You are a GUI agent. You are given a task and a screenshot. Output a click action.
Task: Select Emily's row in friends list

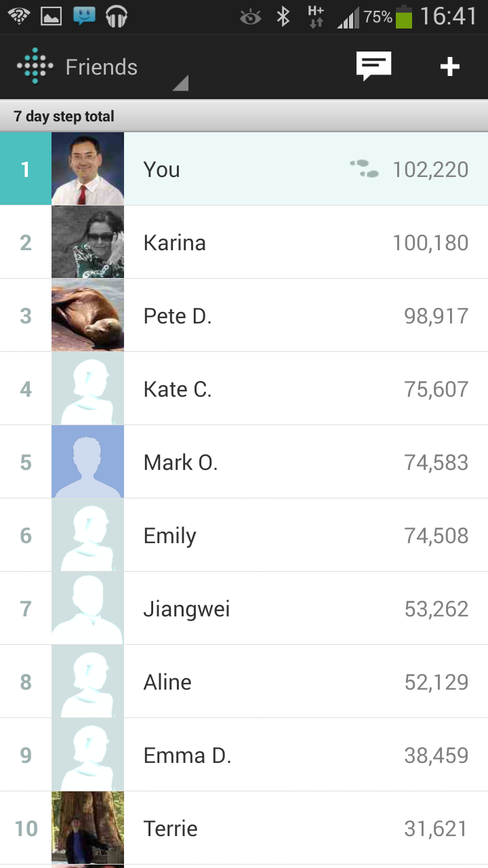point(169,536)
